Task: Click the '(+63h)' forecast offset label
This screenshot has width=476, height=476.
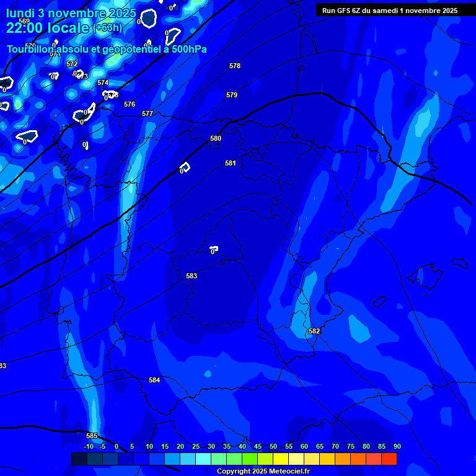Action: (107, 29)
